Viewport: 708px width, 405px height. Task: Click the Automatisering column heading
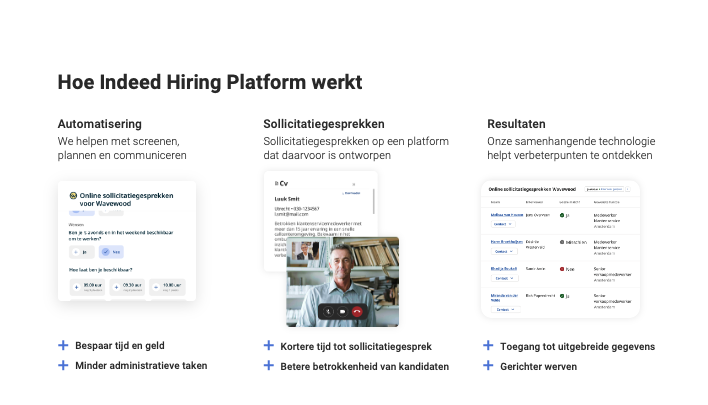point(100,124)
